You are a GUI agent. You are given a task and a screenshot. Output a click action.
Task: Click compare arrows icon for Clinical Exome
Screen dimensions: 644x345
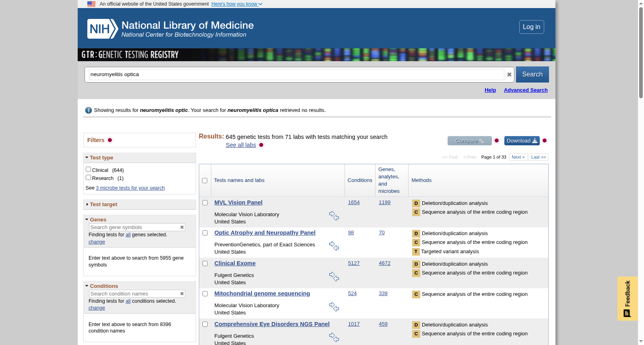click(x=334, y=277)
